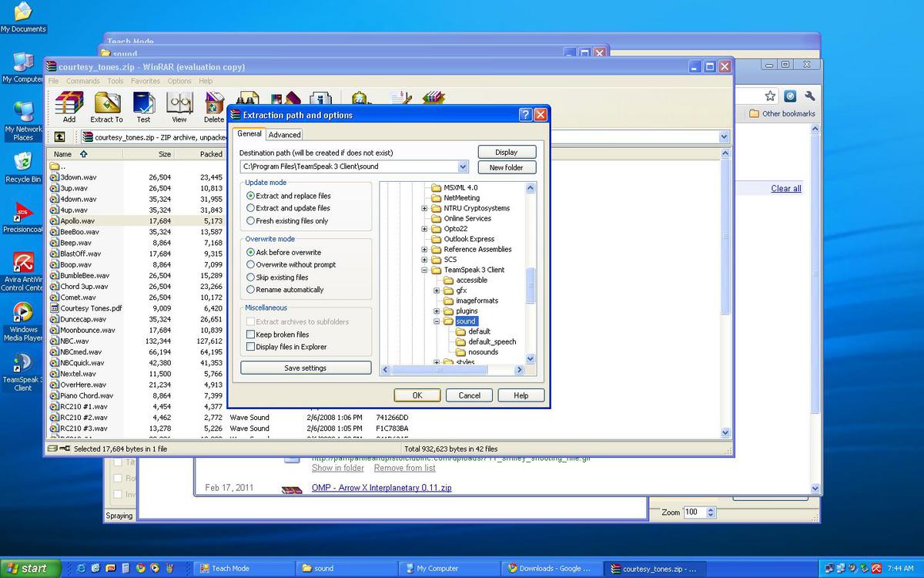Click the Save settings button
This screenshot has width=924, height=578.
(x=305, y=368)
